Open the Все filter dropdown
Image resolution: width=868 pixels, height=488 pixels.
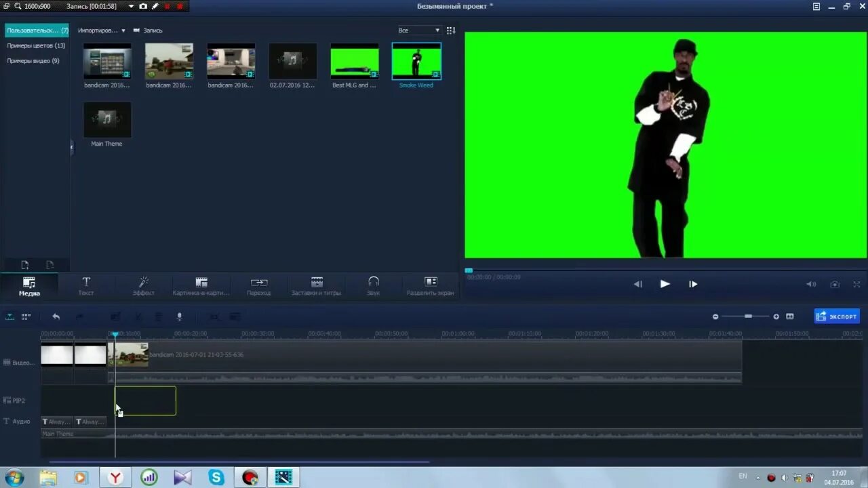coord(418,30)
